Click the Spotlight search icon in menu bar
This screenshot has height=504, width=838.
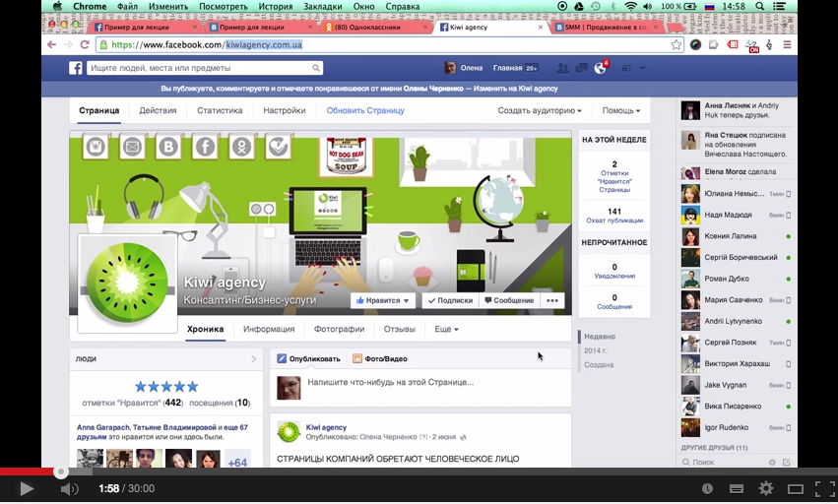click(x=759, y=7)
